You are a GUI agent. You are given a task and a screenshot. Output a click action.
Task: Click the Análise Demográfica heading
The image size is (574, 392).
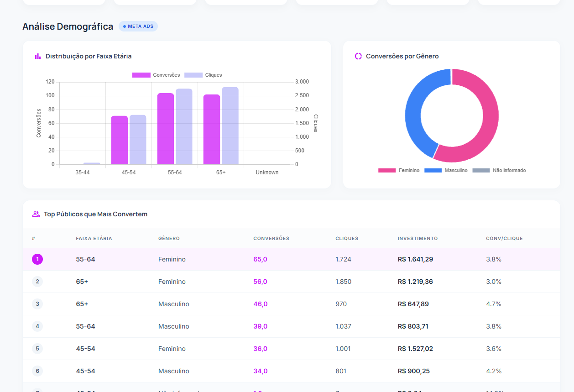[68, 26]
